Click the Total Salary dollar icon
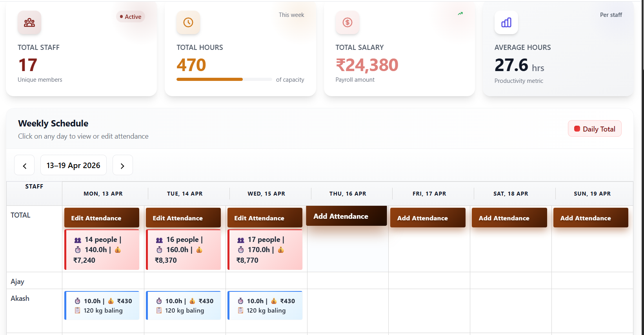 pos(347,23)
